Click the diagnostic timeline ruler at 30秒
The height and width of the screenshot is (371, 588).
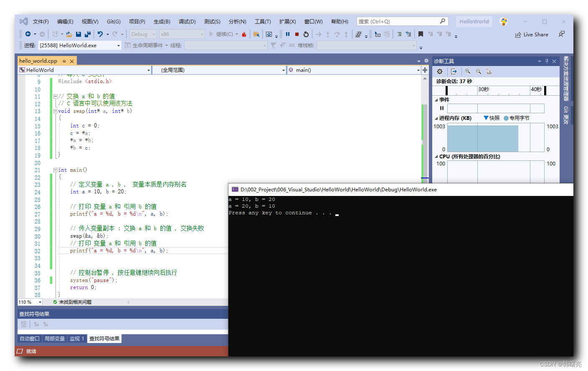click(x=484, y=89)
